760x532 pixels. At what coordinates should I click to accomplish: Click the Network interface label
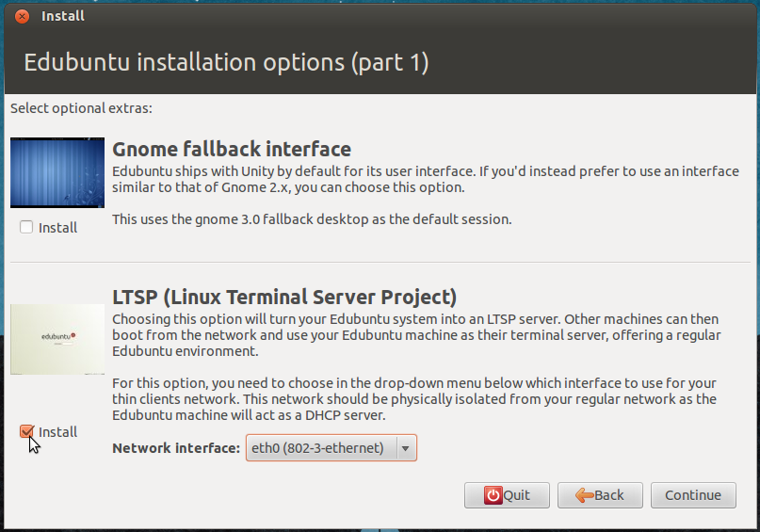tap(176, 448)
